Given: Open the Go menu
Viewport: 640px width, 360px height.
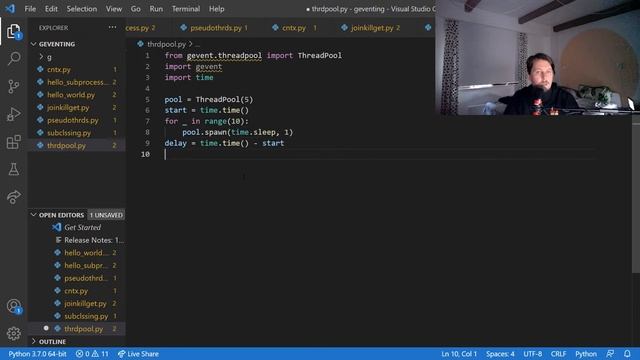Looking at the screenshot, I should [136, 9].
